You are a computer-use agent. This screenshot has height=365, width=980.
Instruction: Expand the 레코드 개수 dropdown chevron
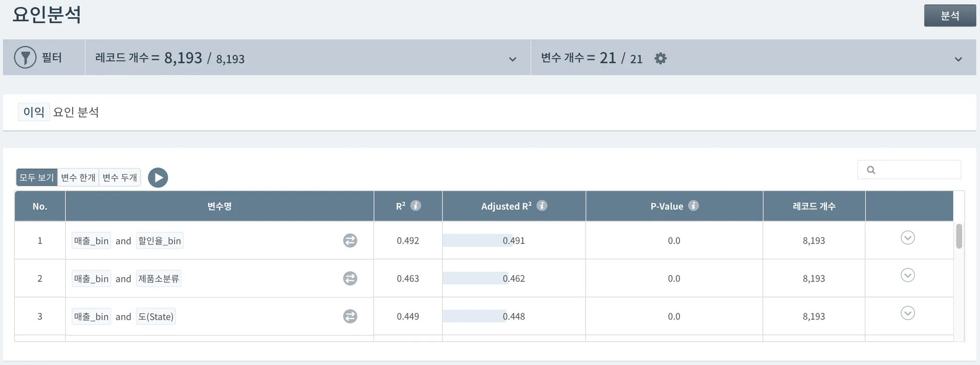[512, 59]
